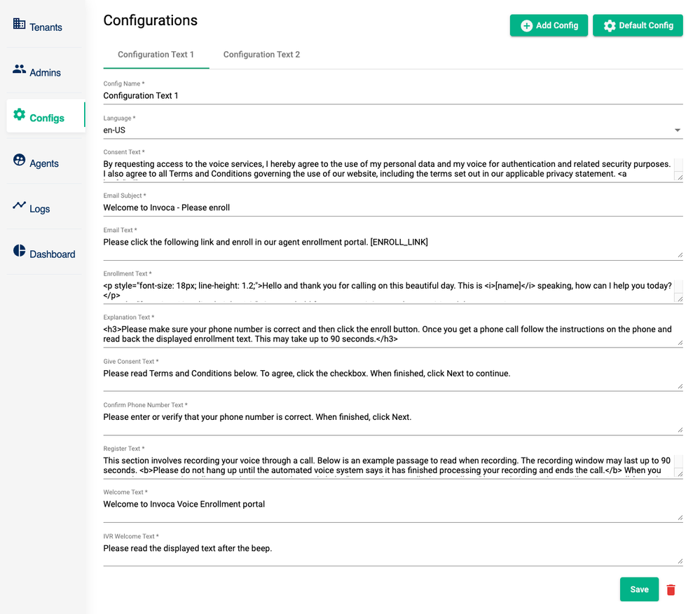Click the IVR Welcome Text resize handle
The width and height of the screenshot is (700, 614).
tap(680, 561)
